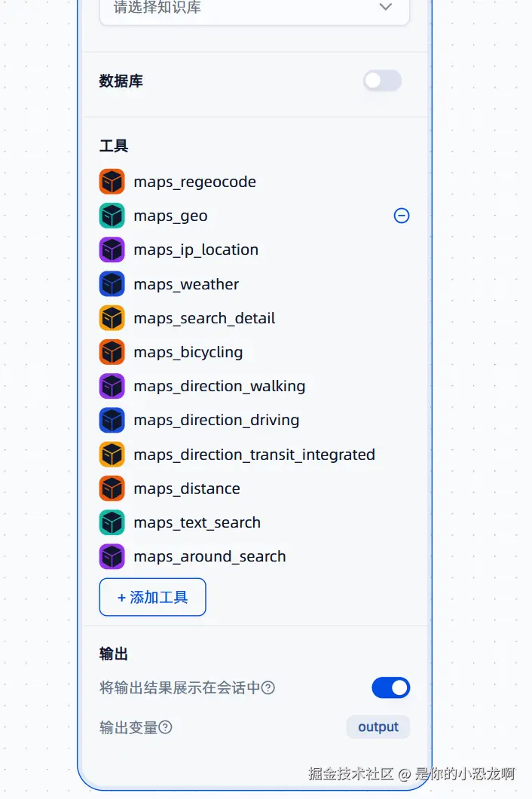Click the 添加工具 button
Screen dimensions: 532x799
[152, 597]
